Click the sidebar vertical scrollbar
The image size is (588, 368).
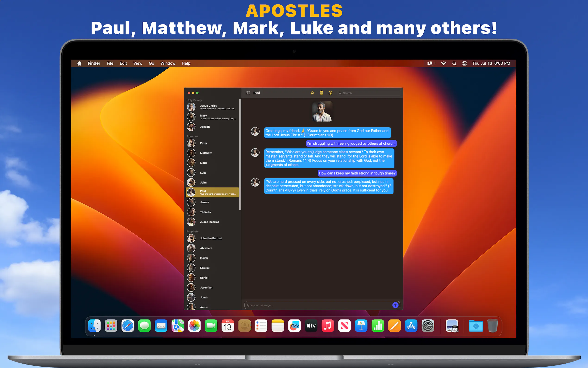(x=240, y=155)
